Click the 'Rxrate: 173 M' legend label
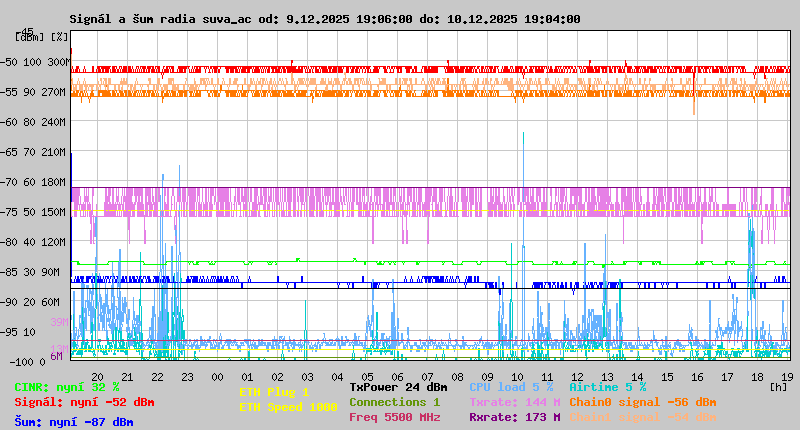This screenshot has height=430, width=800. 515,417
